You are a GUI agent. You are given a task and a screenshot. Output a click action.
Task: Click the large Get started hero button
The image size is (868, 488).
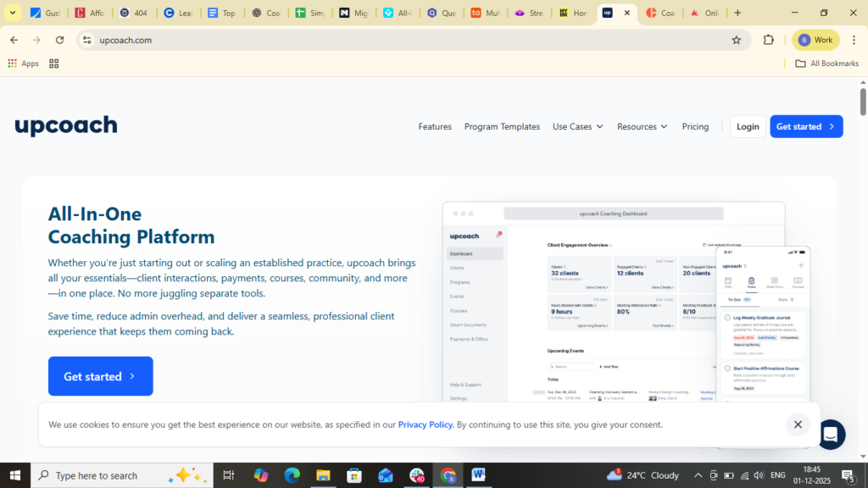click(100, 376)
